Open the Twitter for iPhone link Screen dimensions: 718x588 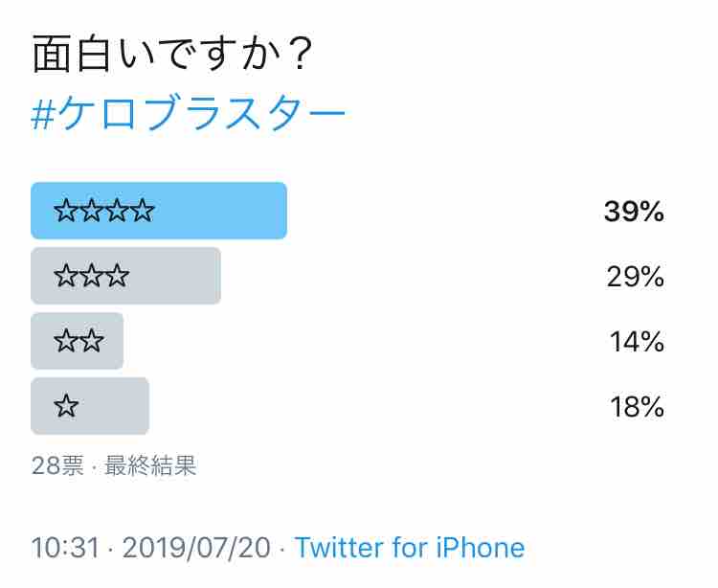[x=410, y=547]
